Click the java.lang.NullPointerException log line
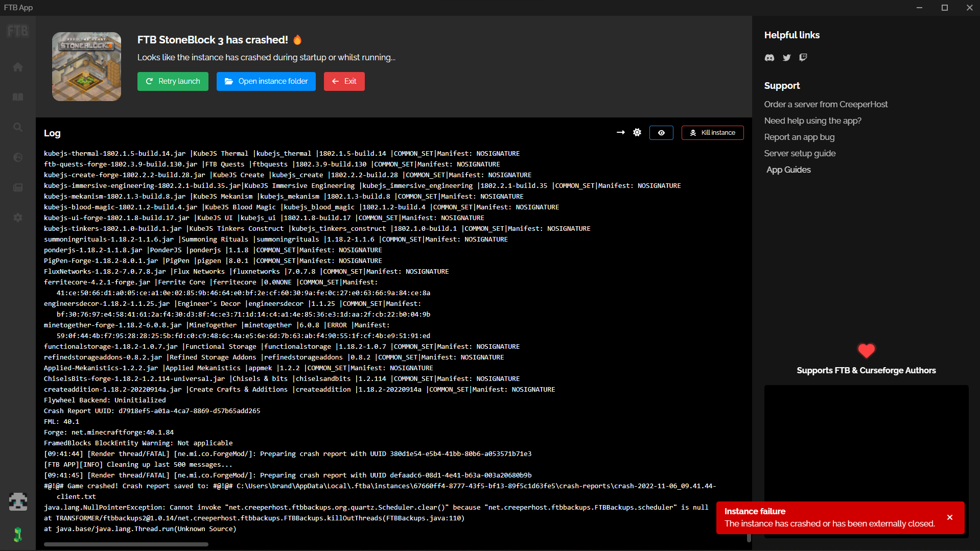The height and width of the screenshot is (551, 980). 376,507
